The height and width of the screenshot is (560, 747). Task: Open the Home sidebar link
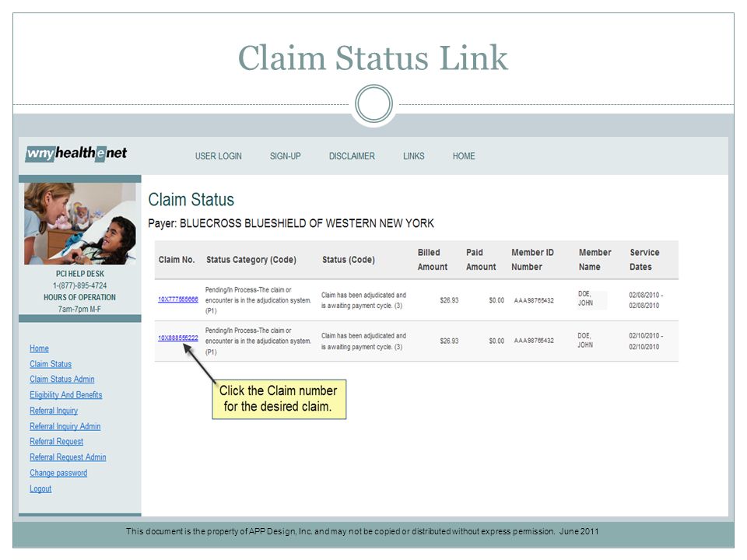pyautogui.click(x=39, y=348)
